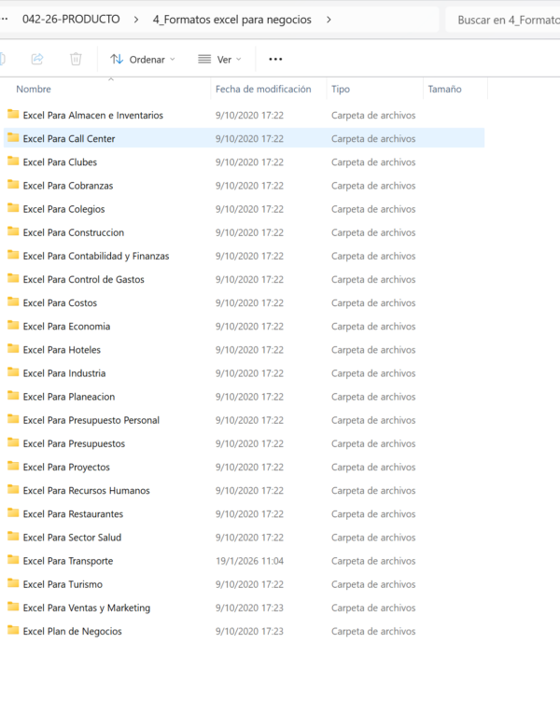Click folder icon of Excel Para Costos
The height and width of the screenshot is (728, 560).
click(13, 302)
